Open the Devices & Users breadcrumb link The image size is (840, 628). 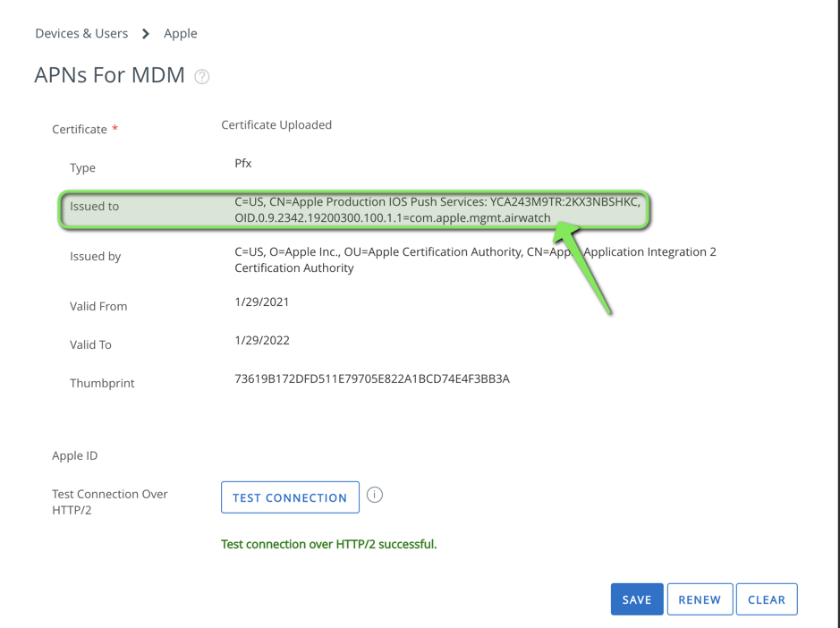click(81, 33)
